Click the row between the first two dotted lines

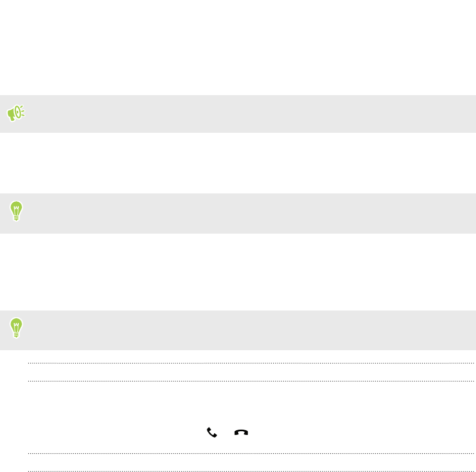point(251,372)
